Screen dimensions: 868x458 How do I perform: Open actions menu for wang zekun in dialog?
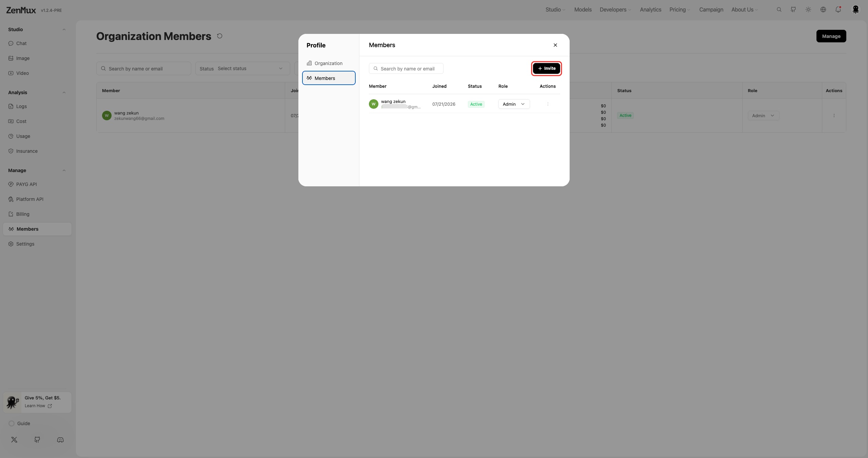(x=548, y=104)
